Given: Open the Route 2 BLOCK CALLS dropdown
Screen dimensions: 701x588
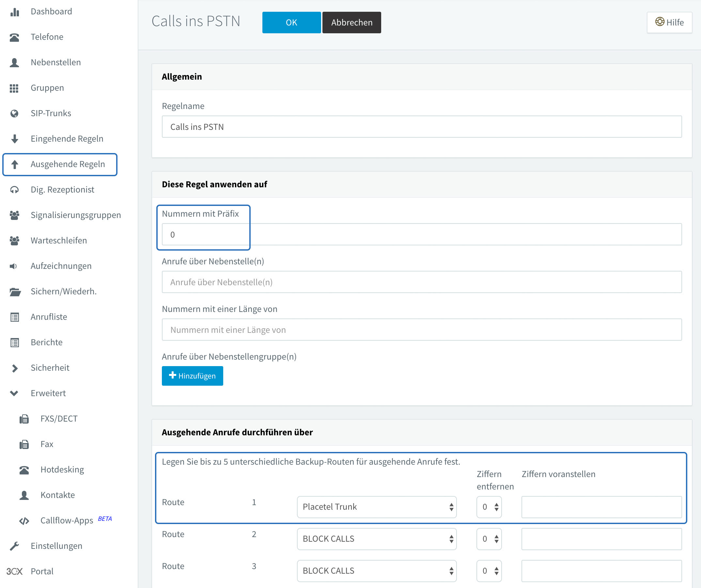Looking at the screenshot, I should point(377,539).
